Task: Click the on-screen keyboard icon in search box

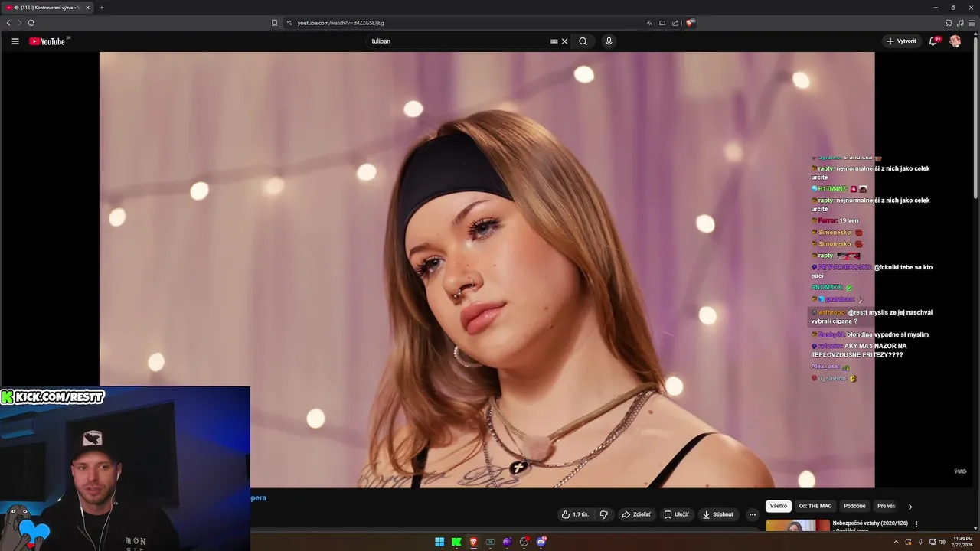Action: 554,41
